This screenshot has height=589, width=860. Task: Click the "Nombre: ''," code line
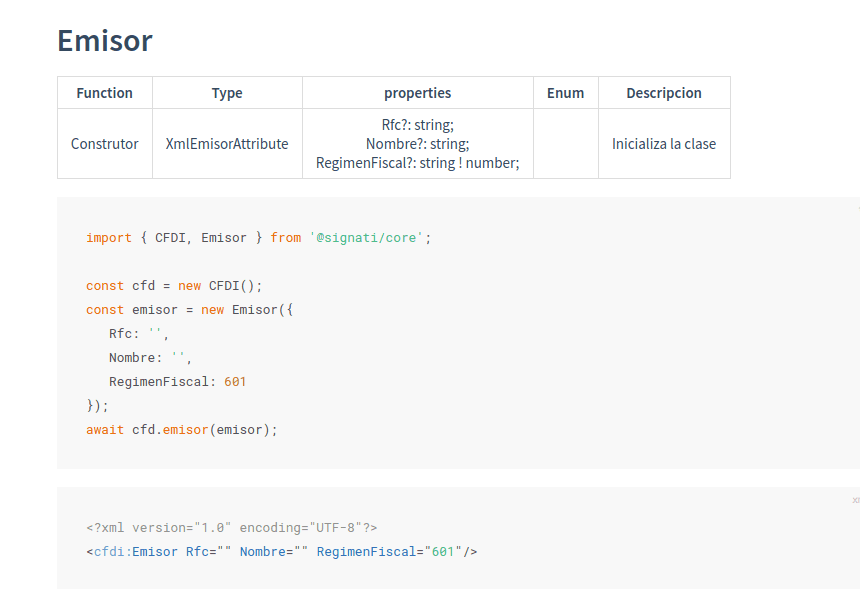click(x=150, y=358)
